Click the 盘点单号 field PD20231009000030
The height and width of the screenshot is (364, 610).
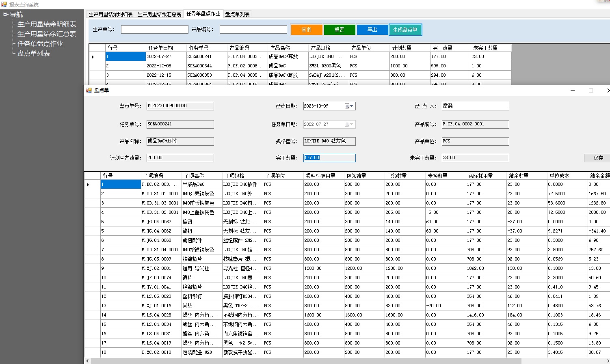(x=180, y=106)
